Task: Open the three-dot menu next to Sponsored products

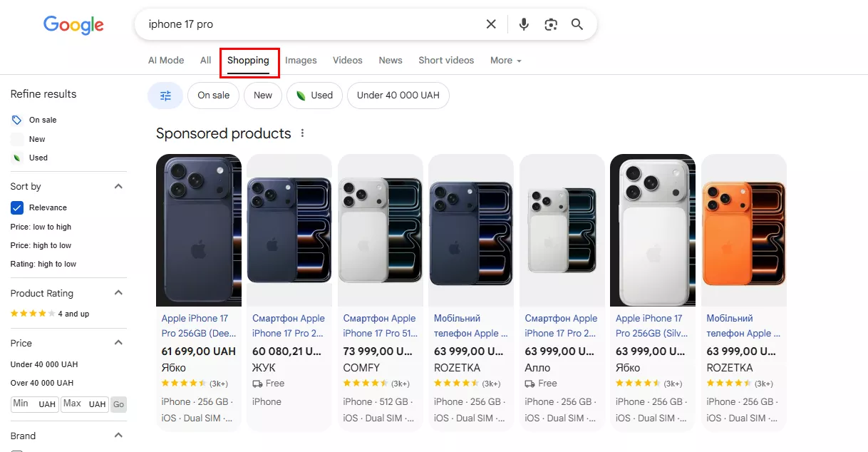Action: point(302,133)
